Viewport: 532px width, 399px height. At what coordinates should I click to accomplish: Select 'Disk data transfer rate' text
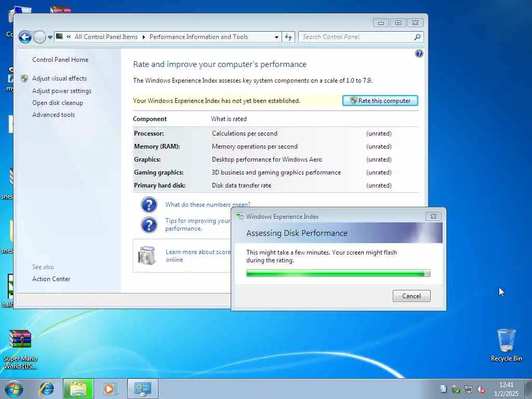(x=242, y=185)
